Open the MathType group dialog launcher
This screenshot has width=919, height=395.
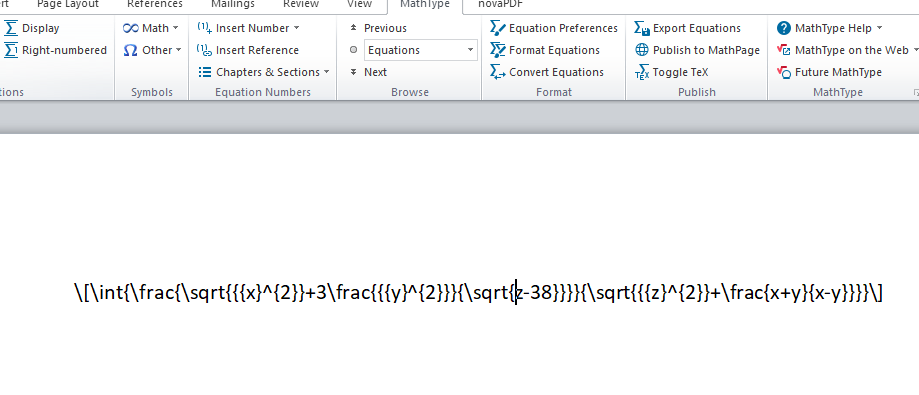(x=915, y=93)
